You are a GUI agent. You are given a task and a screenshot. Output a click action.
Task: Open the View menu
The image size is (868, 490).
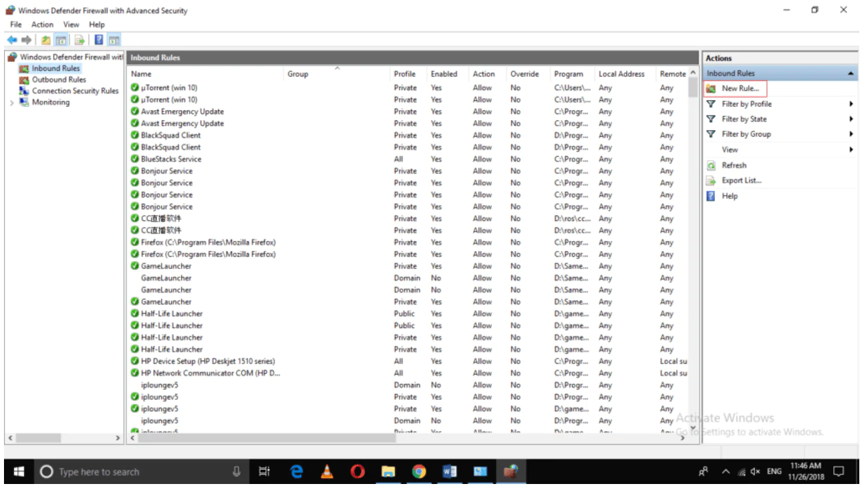coord(71,25)
